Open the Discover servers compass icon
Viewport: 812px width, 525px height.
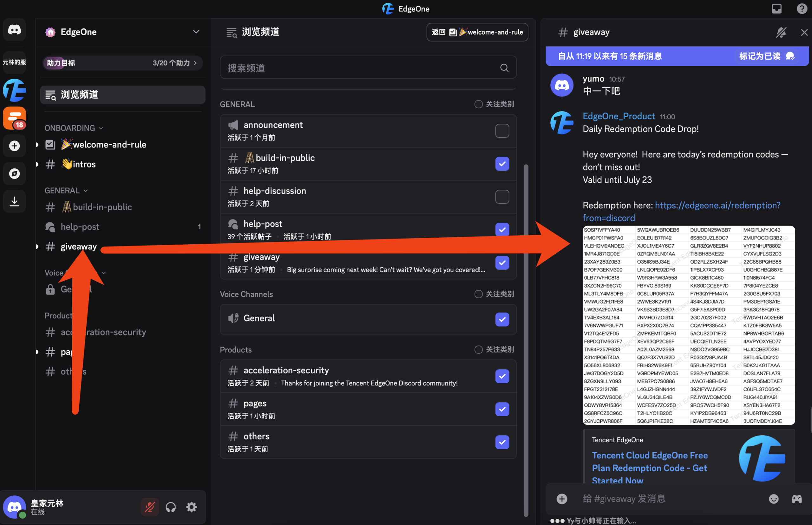(x=14, y=174)
